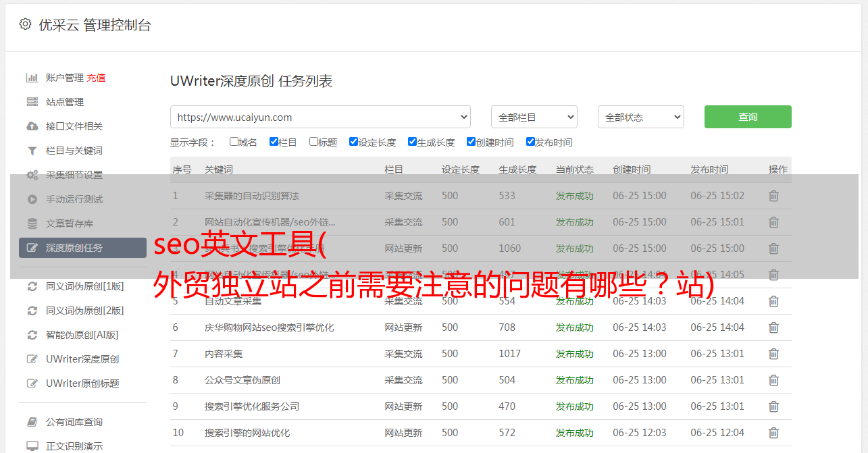Click the publish time 06-25 12:04

(717, 433)
